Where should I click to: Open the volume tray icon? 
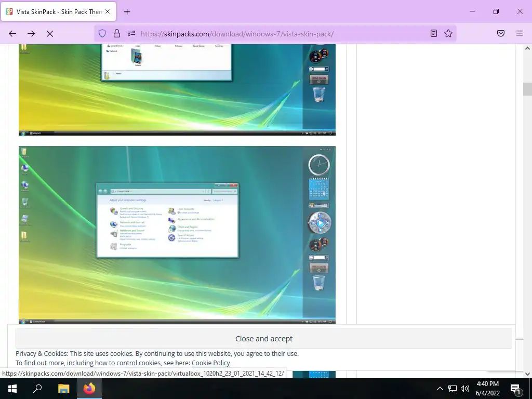coord(465,389)
